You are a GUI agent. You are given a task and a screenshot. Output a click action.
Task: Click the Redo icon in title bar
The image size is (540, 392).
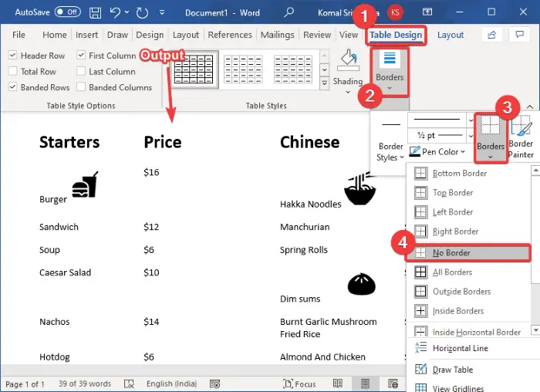click(x=142, y=13)
